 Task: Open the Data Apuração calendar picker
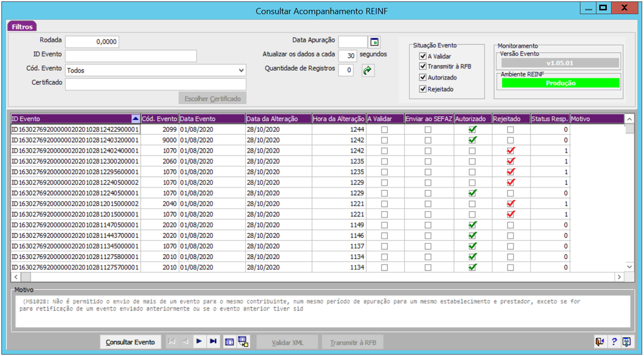point(374,42)
